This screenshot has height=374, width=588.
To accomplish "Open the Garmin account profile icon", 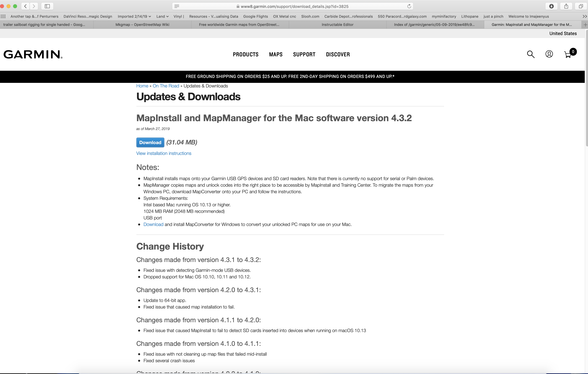I will pos(549,54).
